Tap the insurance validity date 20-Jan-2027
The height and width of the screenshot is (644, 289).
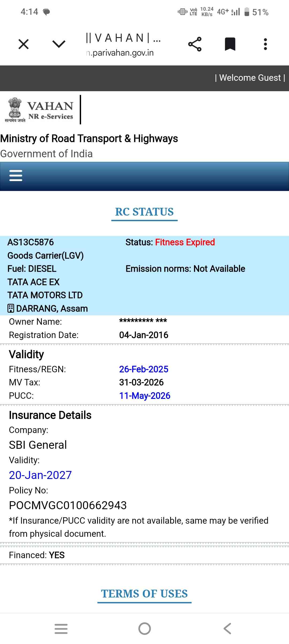[x=40, y=475]
